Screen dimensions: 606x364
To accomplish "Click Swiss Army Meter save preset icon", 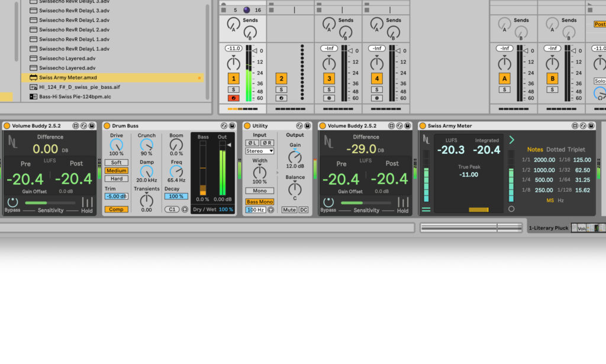I will point(591,126).
